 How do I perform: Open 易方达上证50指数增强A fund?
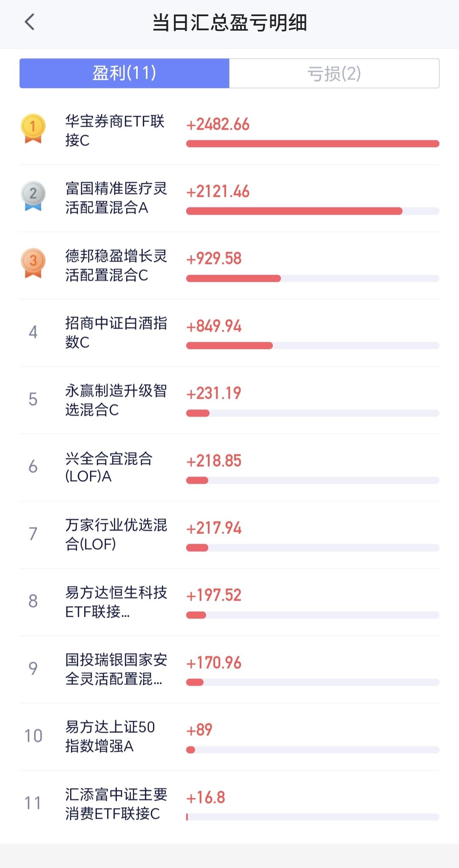coord(229,737)
